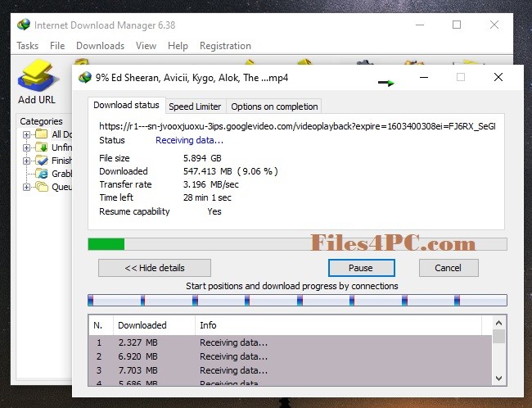
Task: Click the N. column header
Action: pyautogui.click(x=101, y=325)
